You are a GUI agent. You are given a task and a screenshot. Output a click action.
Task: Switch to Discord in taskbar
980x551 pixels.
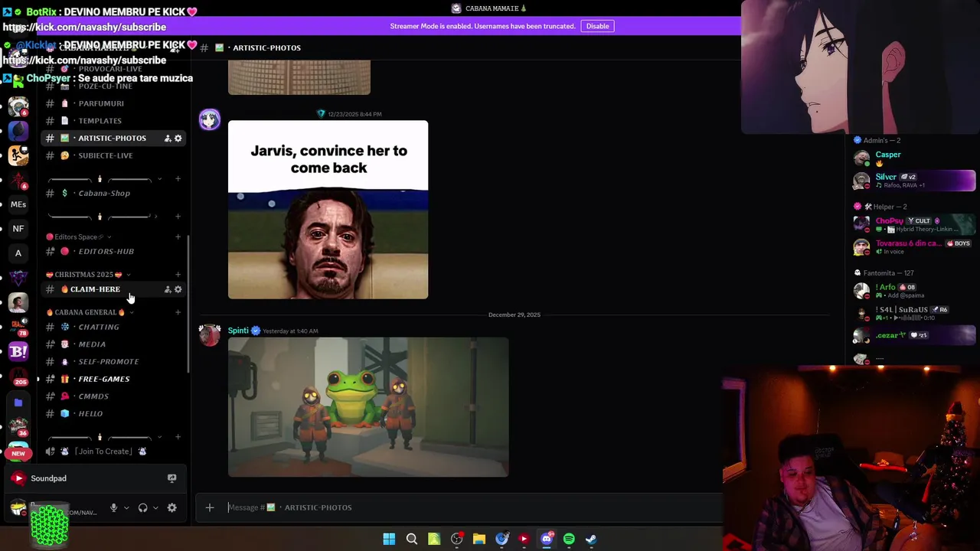pyautogui.click(x=547, y=539)
